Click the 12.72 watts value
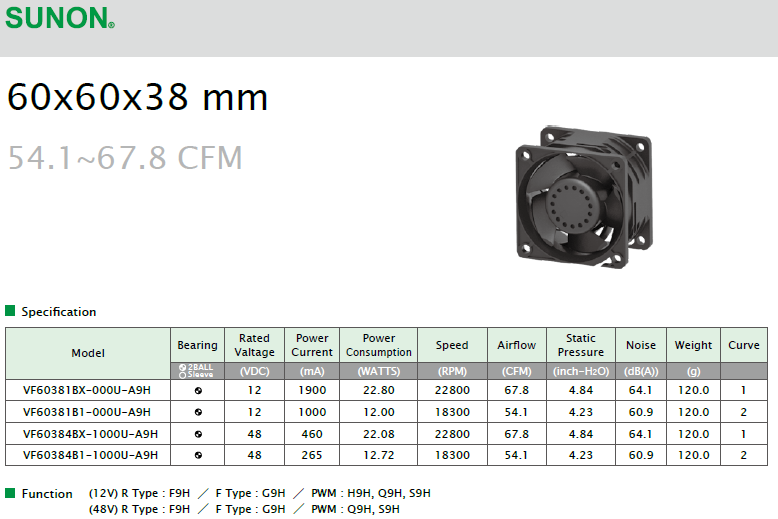This screenshot has width=778, height=519. pyautogui.click(x=379, y=455)
